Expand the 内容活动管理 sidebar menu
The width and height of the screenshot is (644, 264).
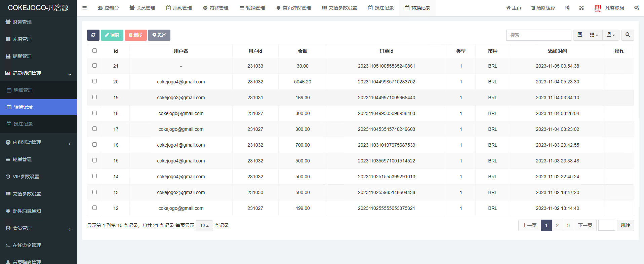point(27,142)
